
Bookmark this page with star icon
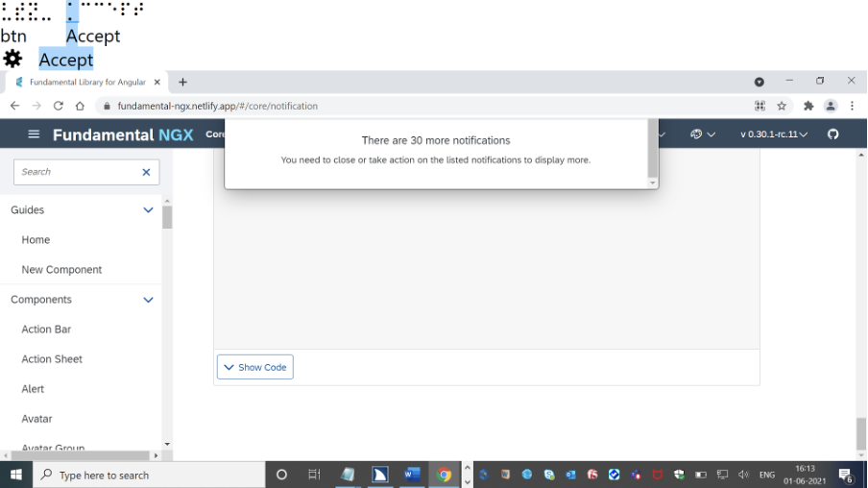pos(782,106)
